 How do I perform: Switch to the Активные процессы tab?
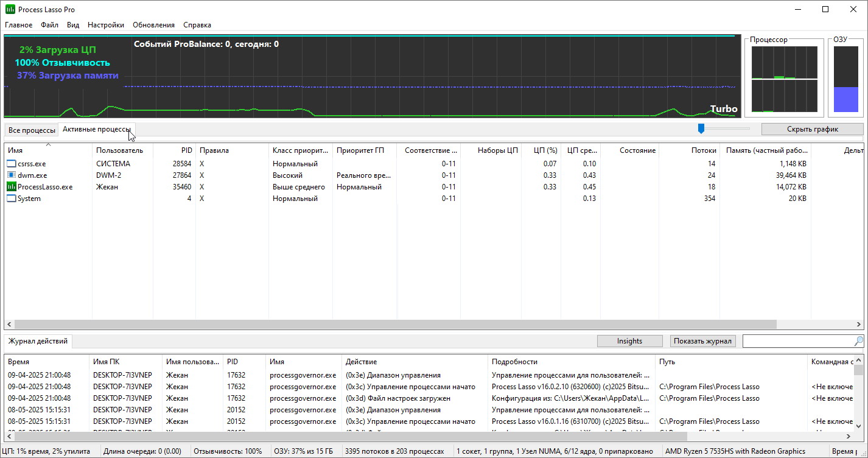tap(96, 130)
